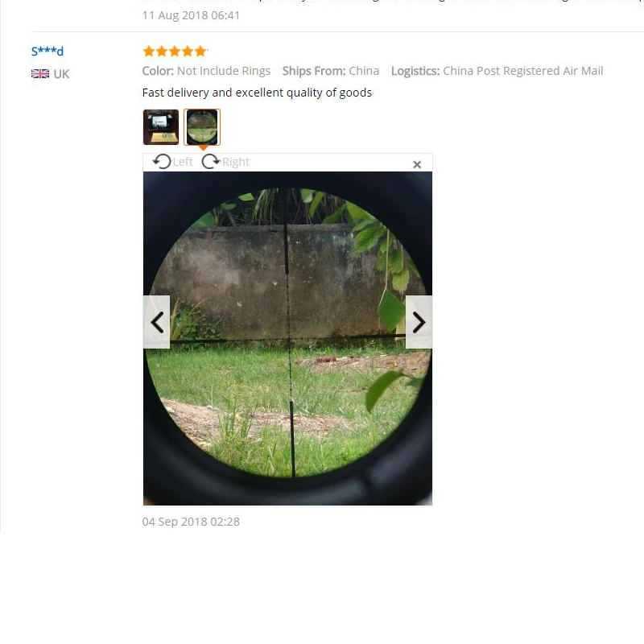Click the enlarged scope crosshair photo
Image resolution: width=644 pixels, height=644 pixels.
[287, 338]
